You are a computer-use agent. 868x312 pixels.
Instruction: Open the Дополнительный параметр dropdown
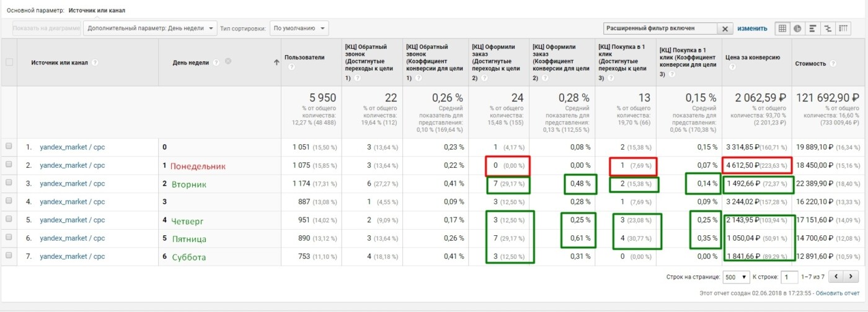pos(150,28)
